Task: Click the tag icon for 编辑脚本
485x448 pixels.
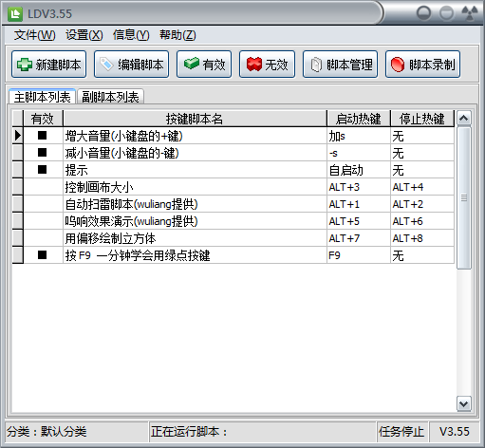Action: (x=106, y=65)
